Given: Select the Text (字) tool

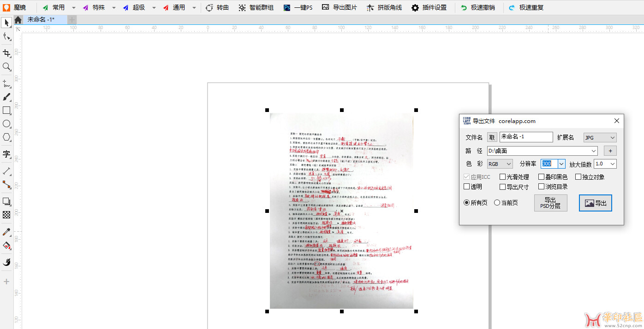Looking at the screenshot, I should [x=6, y=154].
